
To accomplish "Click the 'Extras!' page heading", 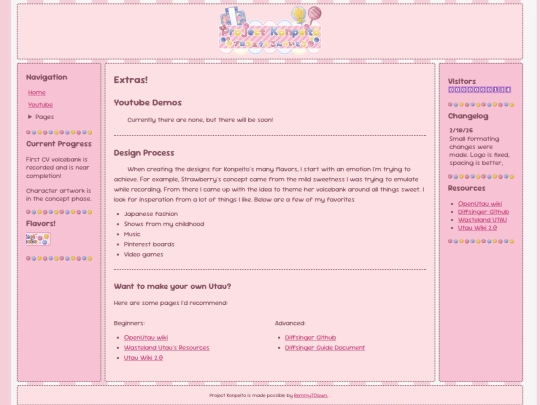I will [x=131, y=80].
